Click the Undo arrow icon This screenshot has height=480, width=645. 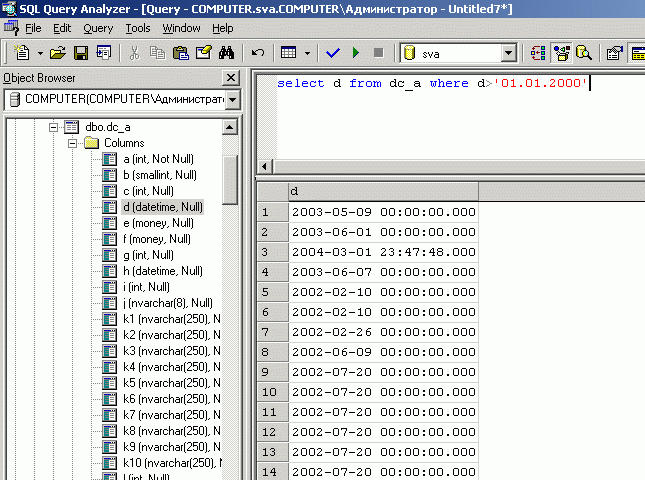[x=258, y=53]
